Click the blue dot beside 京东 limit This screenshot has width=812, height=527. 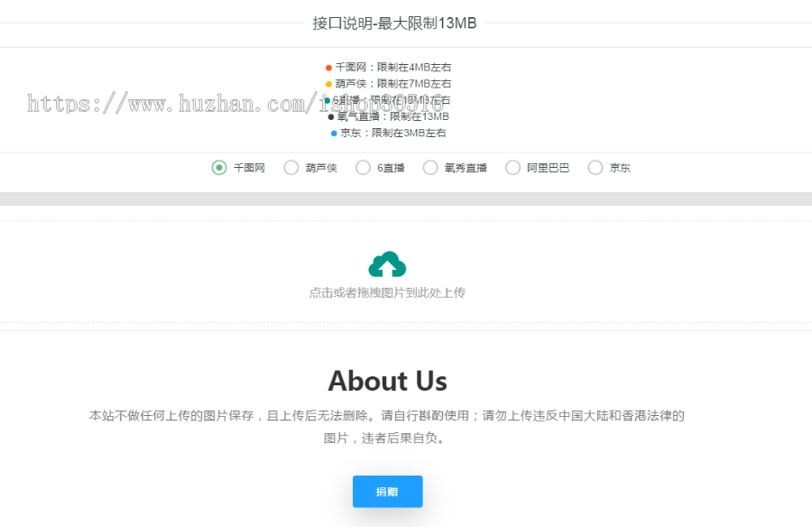(334, 134)
